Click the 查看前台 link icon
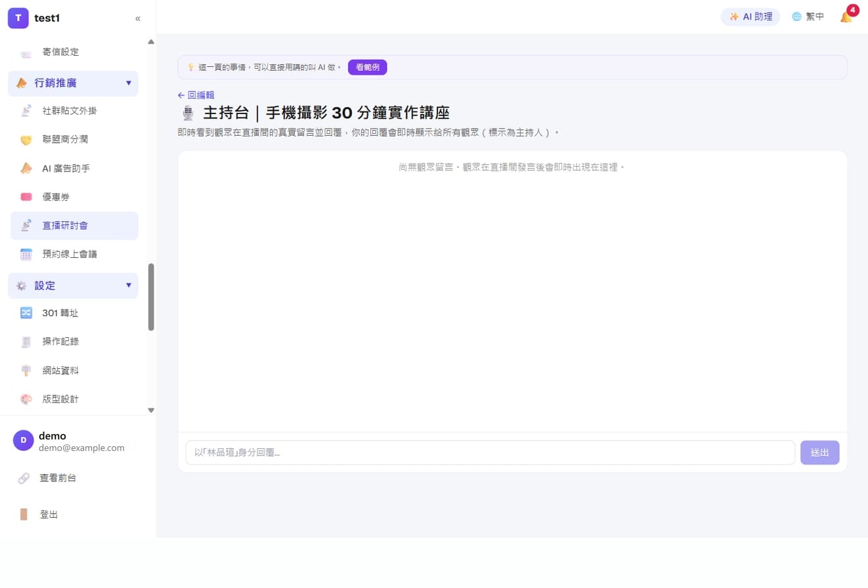This screenshot has width=868, height=588. point(24,478)
